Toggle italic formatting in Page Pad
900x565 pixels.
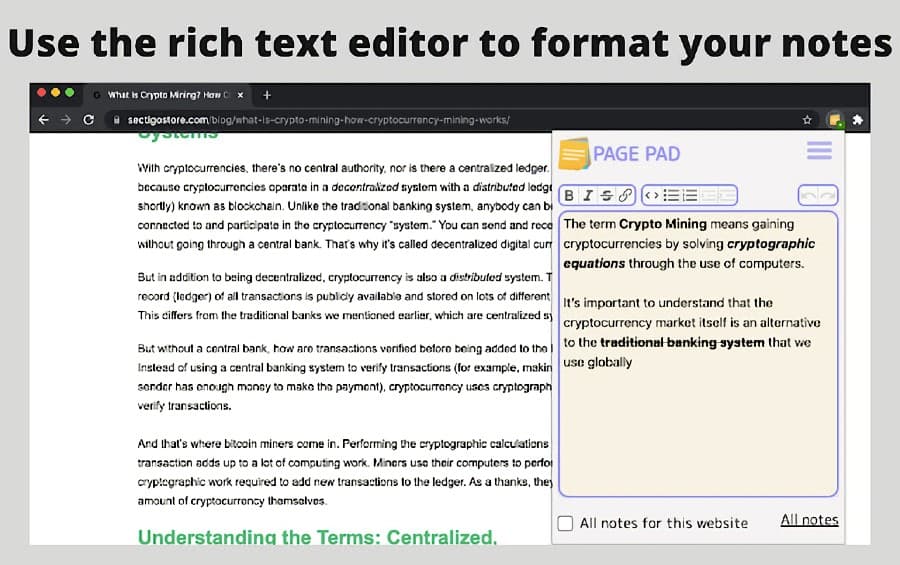[x=588, y=196]
